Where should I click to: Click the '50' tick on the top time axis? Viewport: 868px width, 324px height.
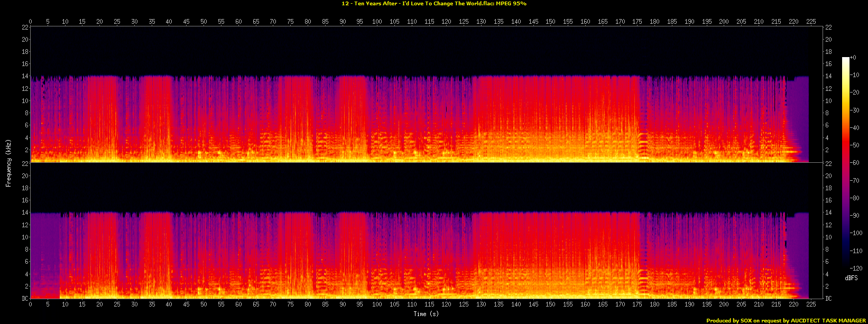pos(204,22)
